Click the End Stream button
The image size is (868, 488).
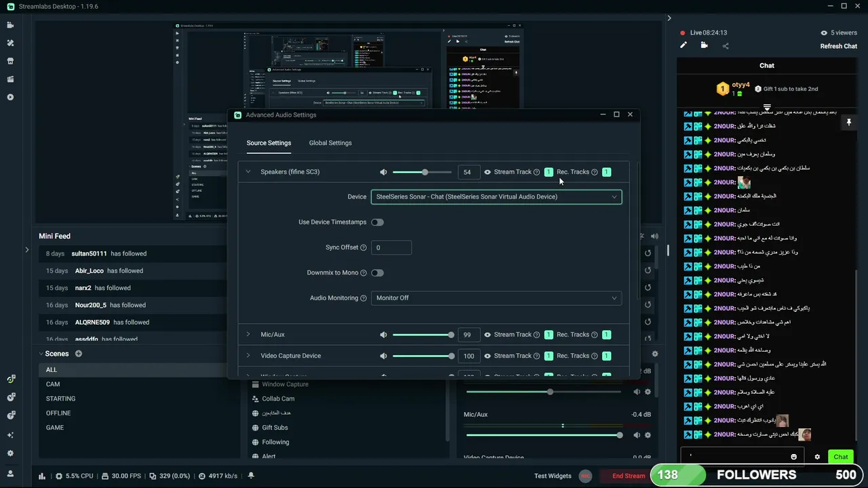pos(629,476)
